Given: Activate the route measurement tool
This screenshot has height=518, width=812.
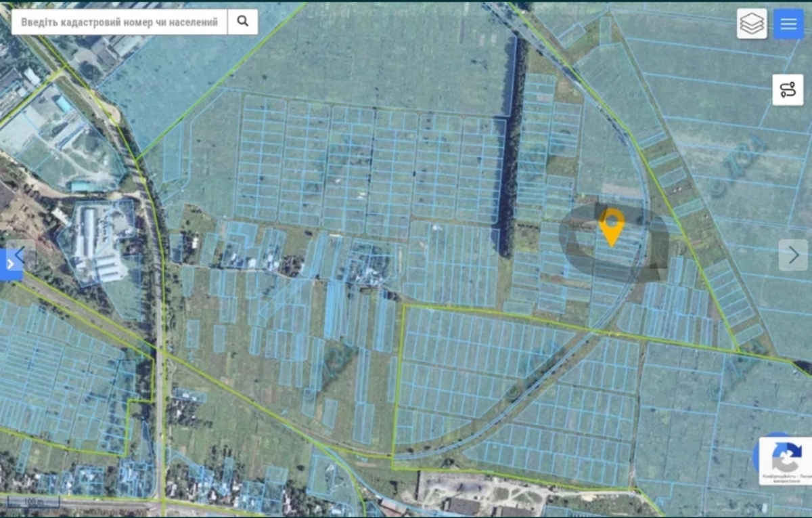Looking at the screenshot, I should click(788, 90).
